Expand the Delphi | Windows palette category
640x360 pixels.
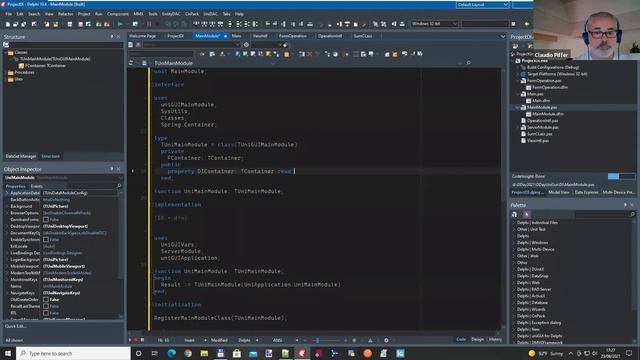(x=514, y=242)
